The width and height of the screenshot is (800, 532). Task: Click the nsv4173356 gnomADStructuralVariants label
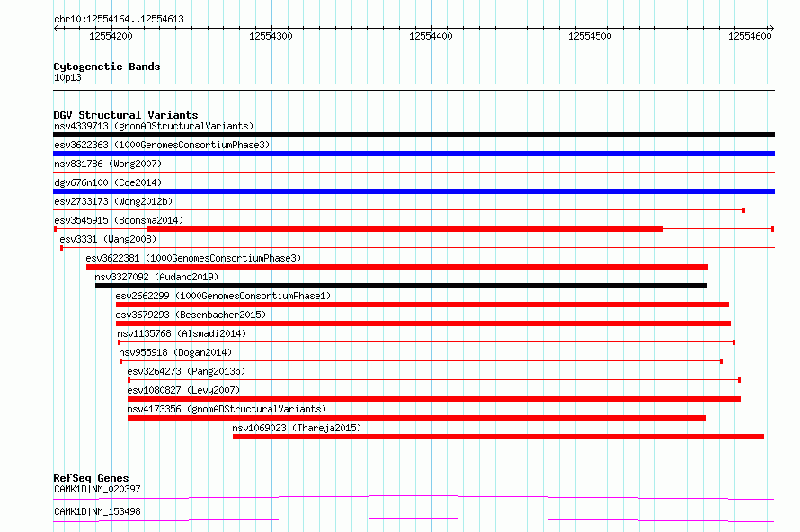click(x=227, y=409)
